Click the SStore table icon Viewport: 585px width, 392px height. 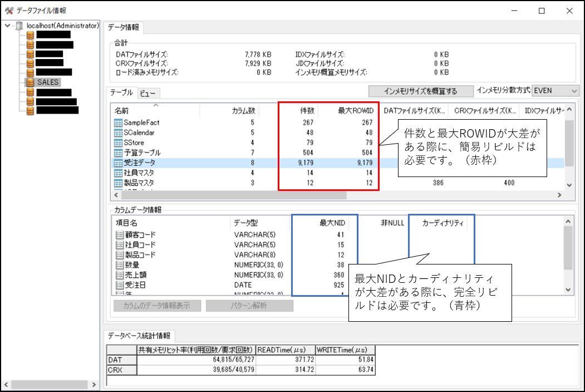(118, 143)
